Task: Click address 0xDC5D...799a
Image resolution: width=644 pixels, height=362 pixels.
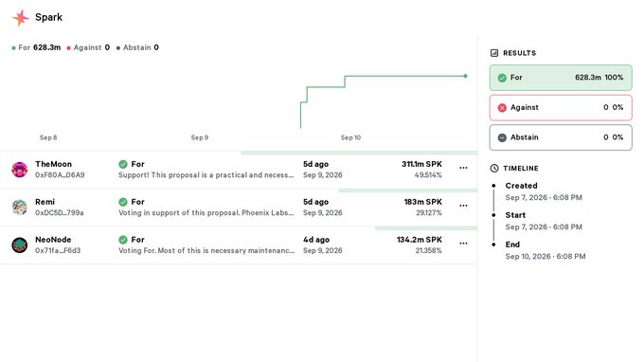Action: click(59, 213)
